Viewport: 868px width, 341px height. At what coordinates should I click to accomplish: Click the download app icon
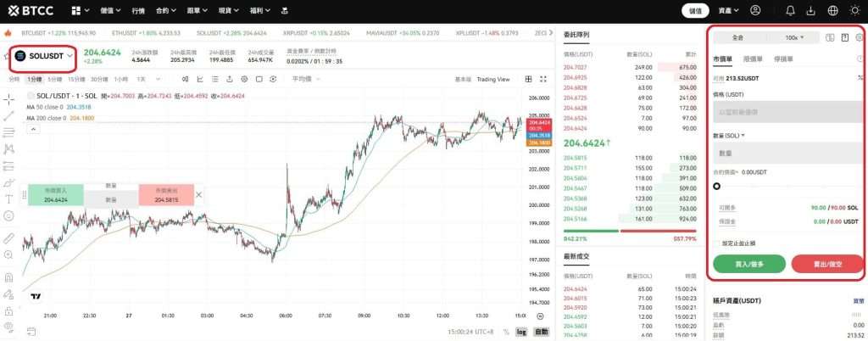click(x=811, y=10)
